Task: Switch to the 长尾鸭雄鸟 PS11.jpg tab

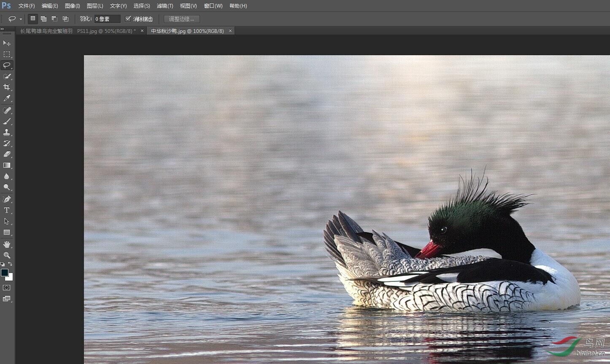Action: click(x=78, y=31)
